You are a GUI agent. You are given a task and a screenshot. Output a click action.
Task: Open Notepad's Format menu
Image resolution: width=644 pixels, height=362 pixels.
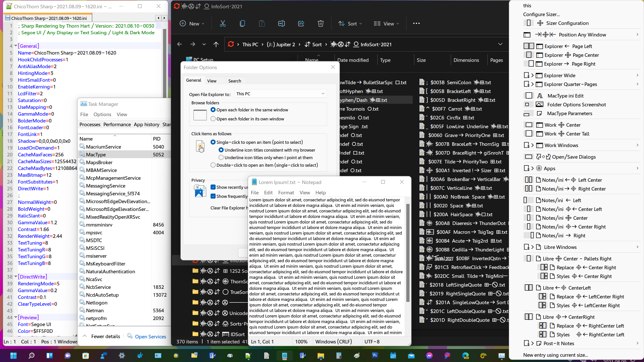point(286,193)
